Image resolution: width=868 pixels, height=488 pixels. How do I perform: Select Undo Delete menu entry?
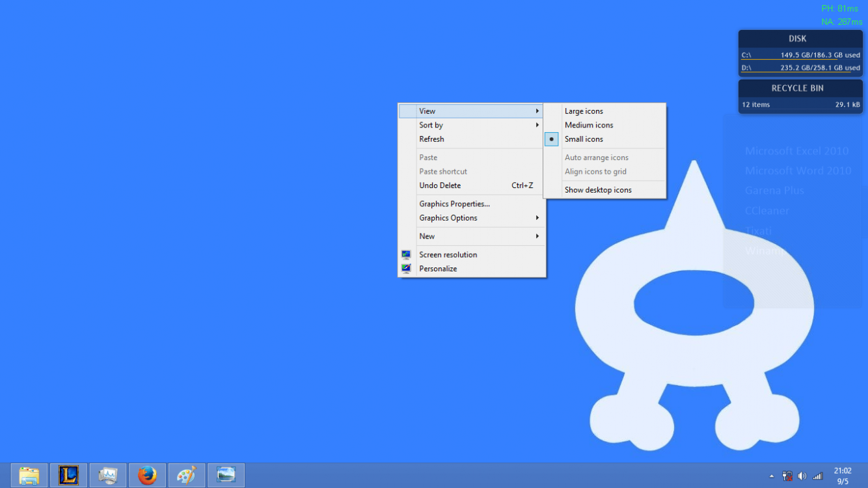coord(472,185)
